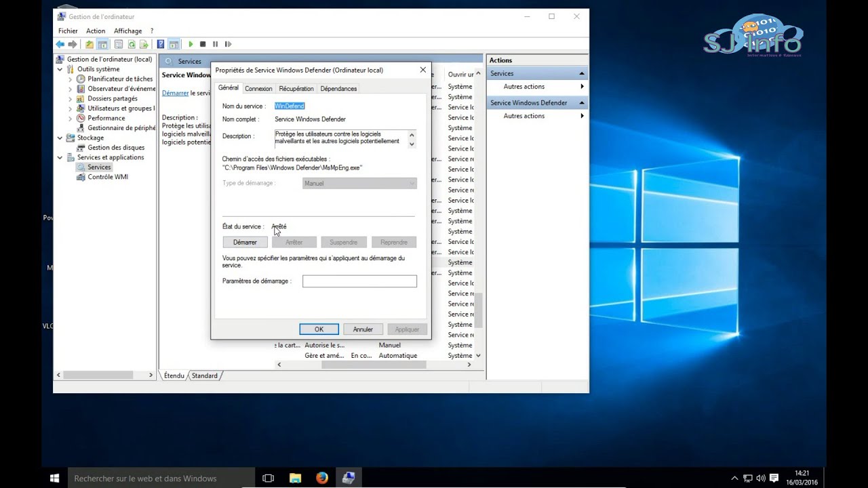Open the ? help menu
The image size is (868, 488).
[x=152, y=30]
